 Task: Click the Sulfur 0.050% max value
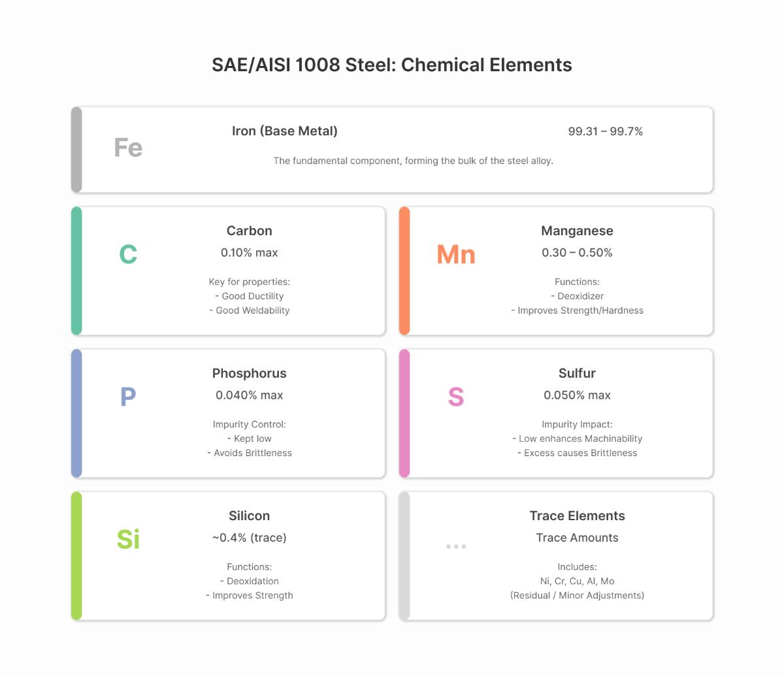[x=577, y=395]
